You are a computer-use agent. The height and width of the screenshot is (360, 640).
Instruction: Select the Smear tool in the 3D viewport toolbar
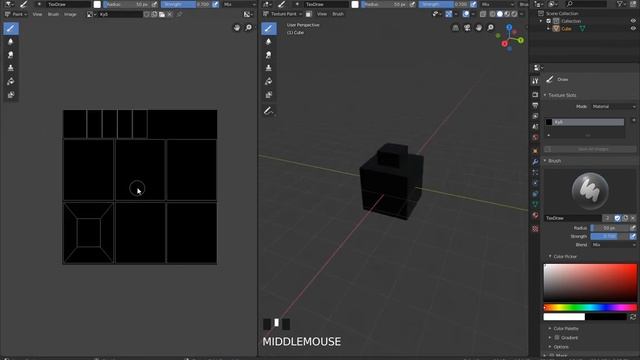(x=269, y=55)
